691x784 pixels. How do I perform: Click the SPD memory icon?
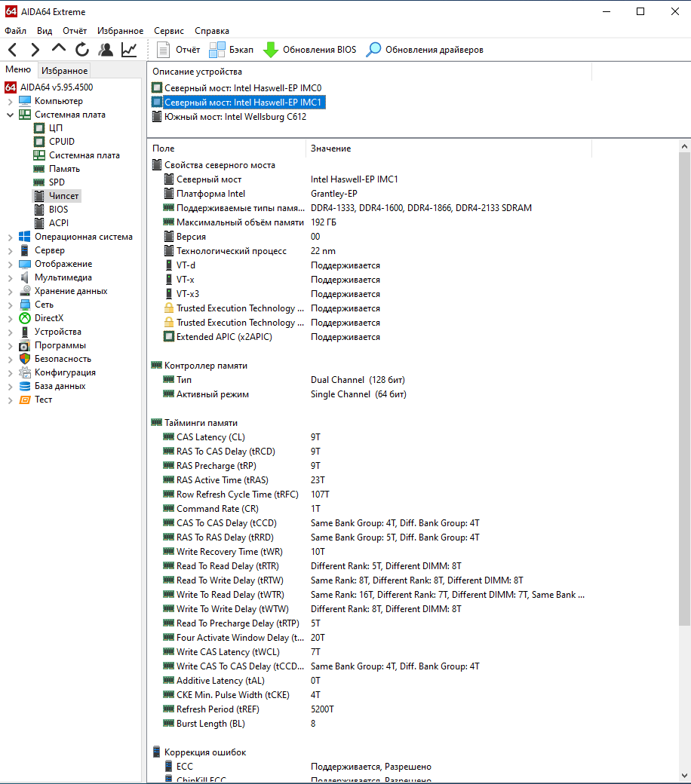39,182
